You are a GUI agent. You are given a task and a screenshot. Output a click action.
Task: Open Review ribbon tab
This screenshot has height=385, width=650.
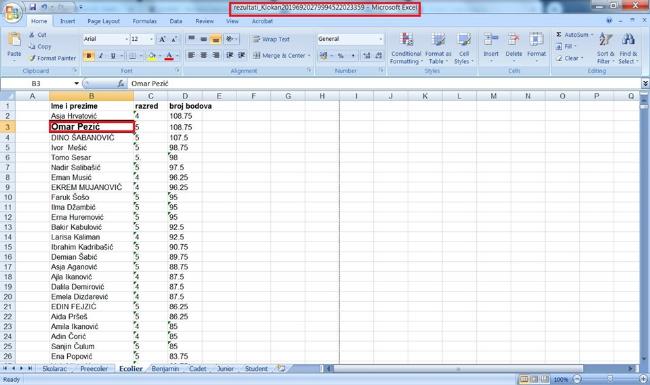pos(204,21)
